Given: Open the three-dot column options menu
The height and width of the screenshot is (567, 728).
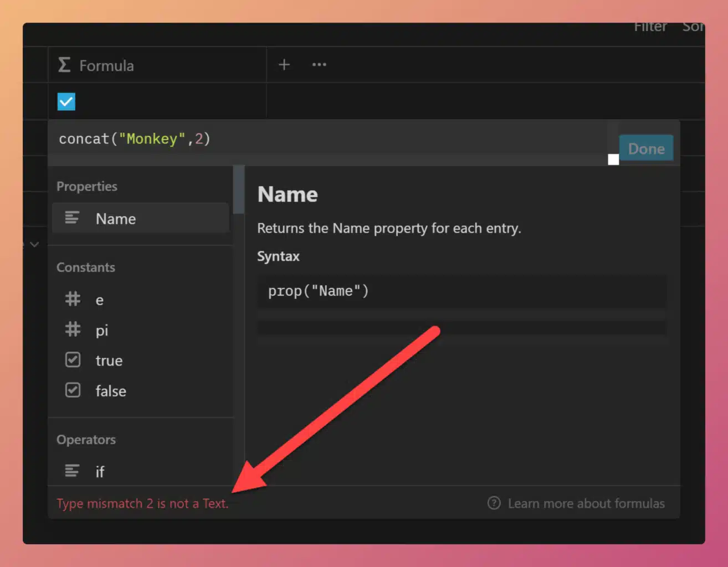Looking at the screenshot, I should 319,65.
